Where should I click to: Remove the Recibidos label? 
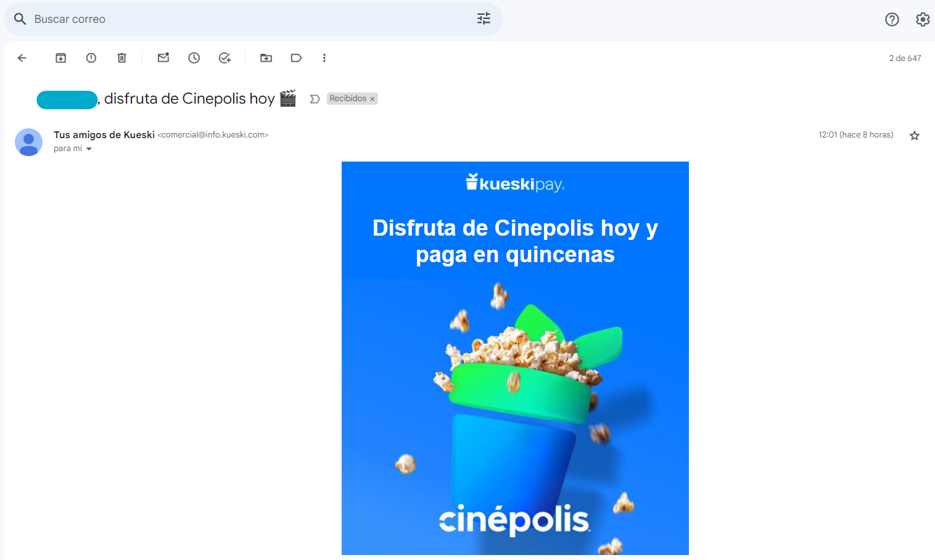point(373,99)
